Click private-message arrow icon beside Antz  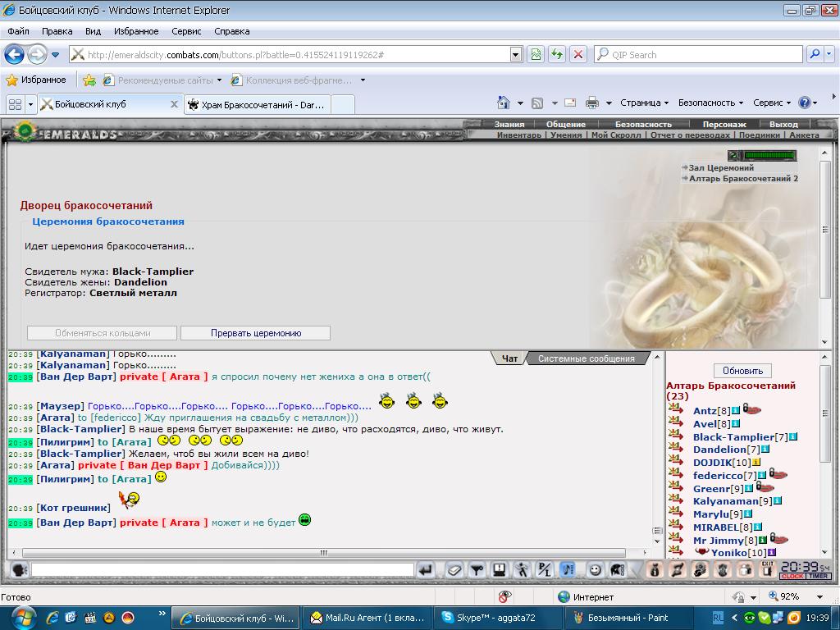pos(676,410)
